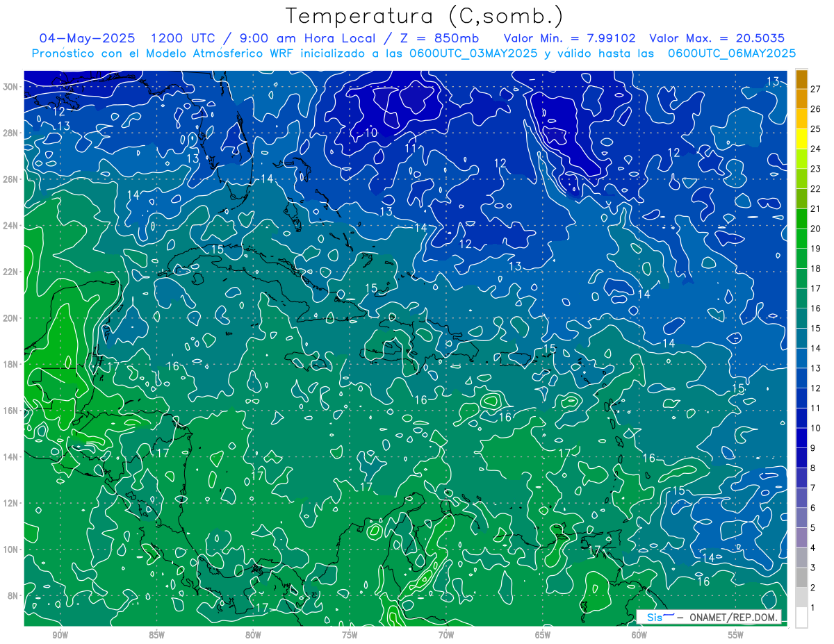The height and width of the screenshot is (644, 834).
Task: Select the '0600UTC_03MAY2025' initialization timestamp
Action: (473, 53)
